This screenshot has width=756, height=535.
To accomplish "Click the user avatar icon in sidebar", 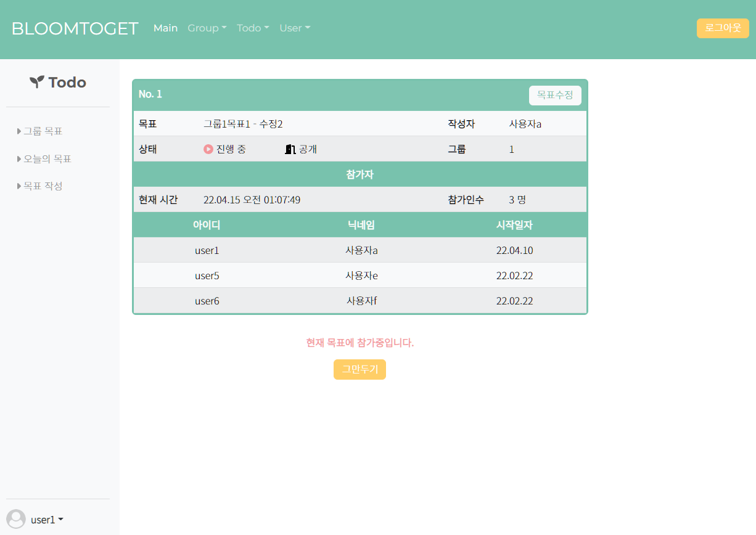I will 16,519.
